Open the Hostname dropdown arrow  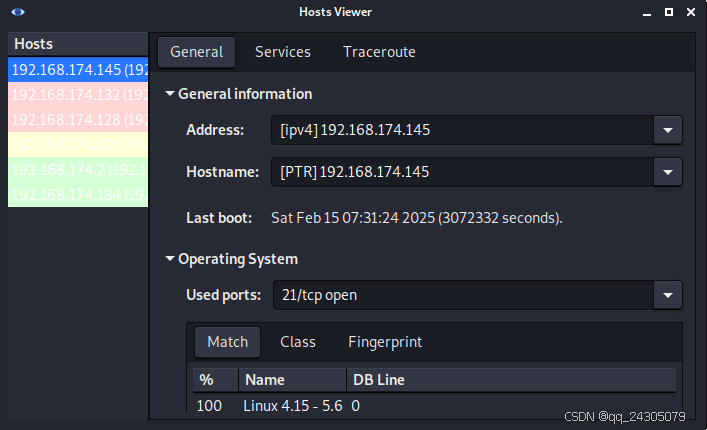point(668,172)
